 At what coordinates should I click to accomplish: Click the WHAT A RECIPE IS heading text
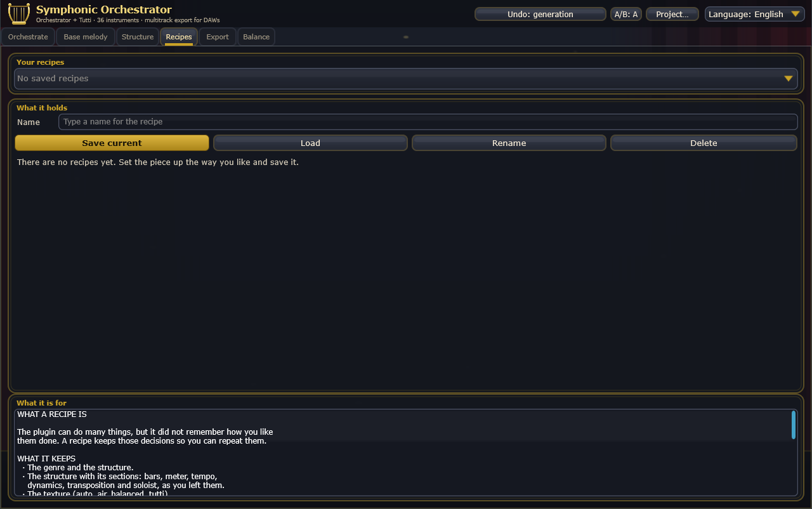pos(52,414)
